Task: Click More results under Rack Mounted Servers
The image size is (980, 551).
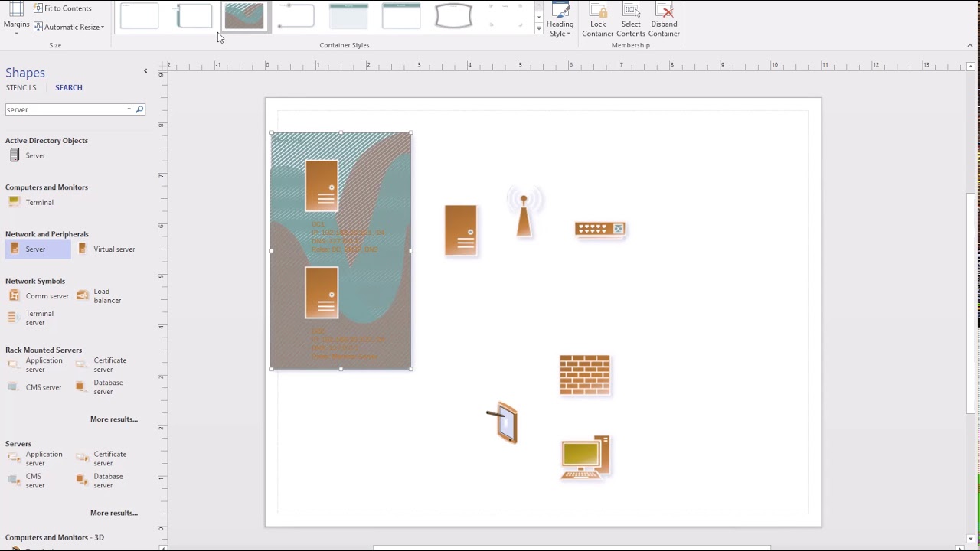Action: [114, 419]
